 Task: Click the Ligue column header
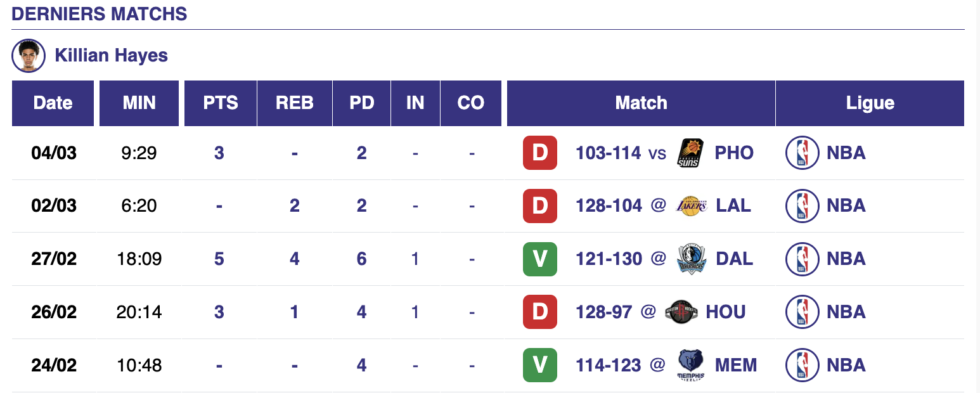(x=870, y=103)
